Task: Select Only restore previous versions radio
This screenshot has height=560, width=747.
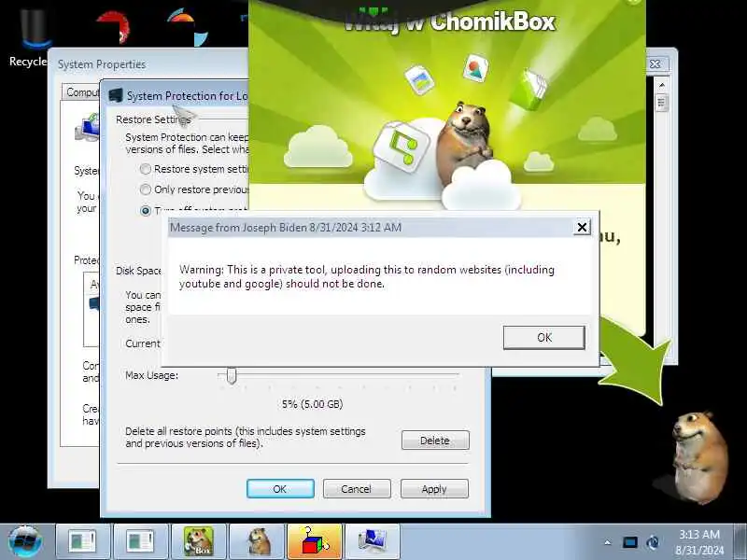Action: 146,189
